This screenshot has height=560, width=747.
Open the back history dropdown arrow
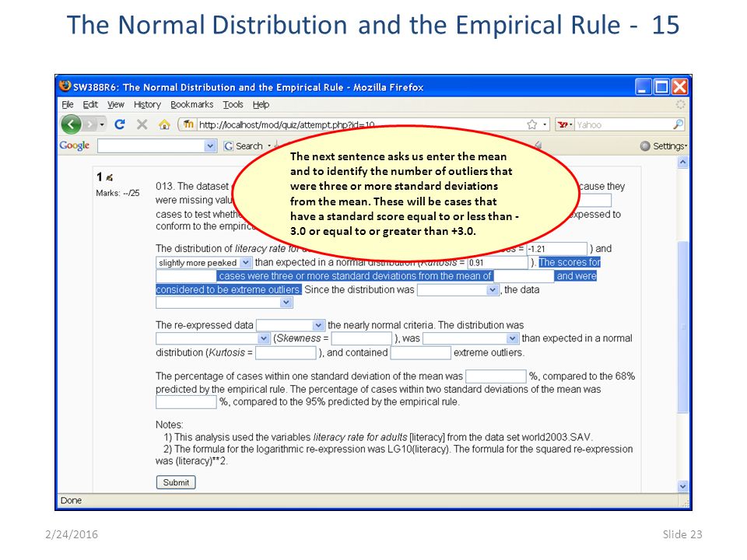tap(102, 124)
